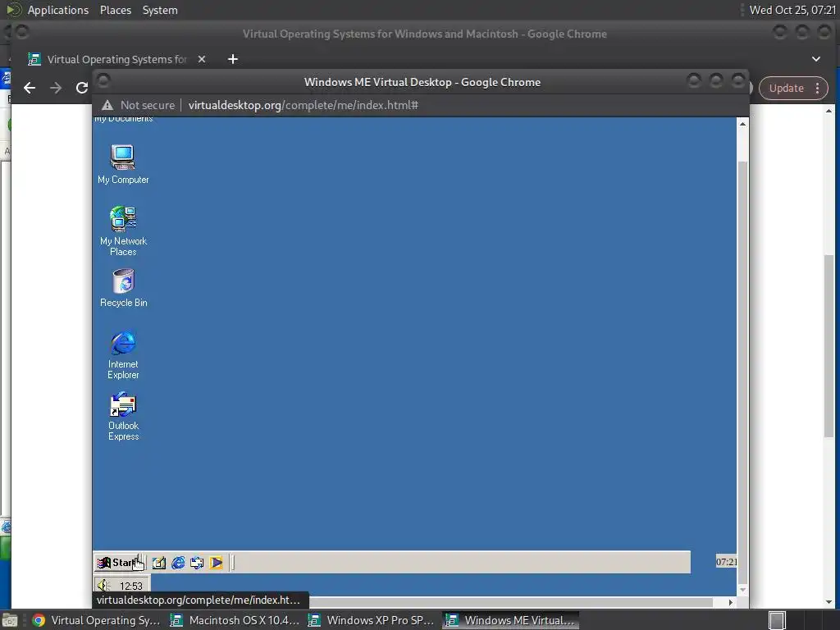
Task: Open the System menu
Action: [x=160, y=10]
